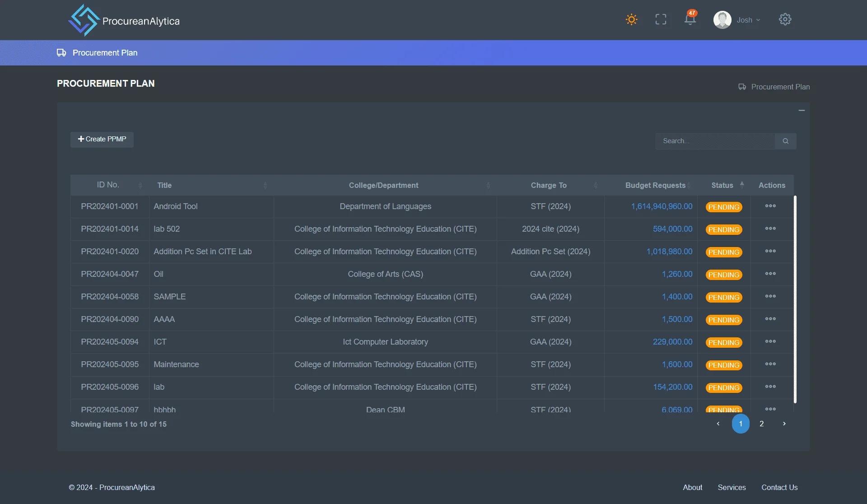
Task: Click Showing items 1 to 10 of 15
Action: tap(119, 424)
